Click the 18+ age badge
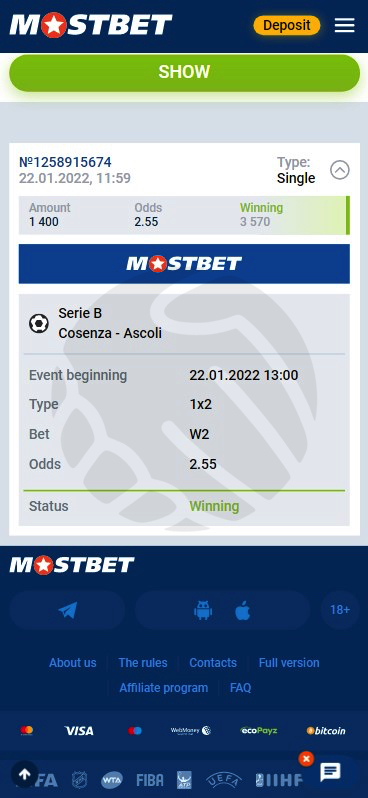The image size is (368, 798). tap(340, 610)
